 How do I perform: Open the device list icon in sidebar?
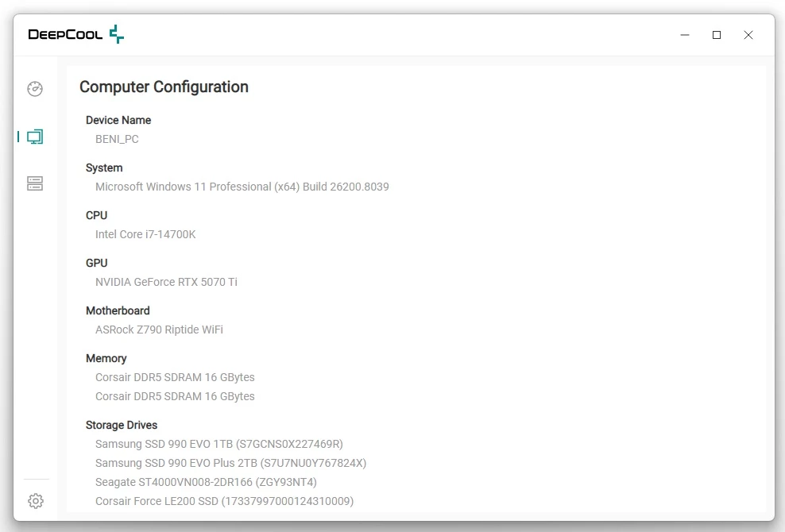[35, 183]
